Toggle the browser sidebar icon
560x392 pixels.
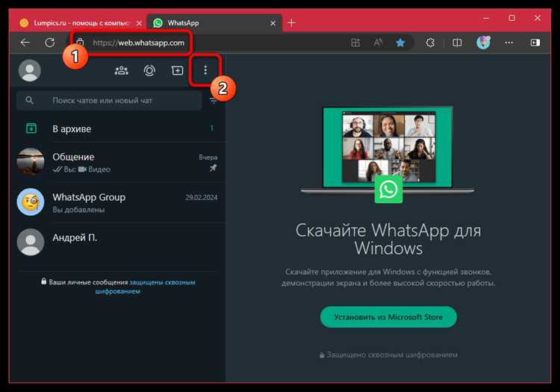(x=535, y=43)
